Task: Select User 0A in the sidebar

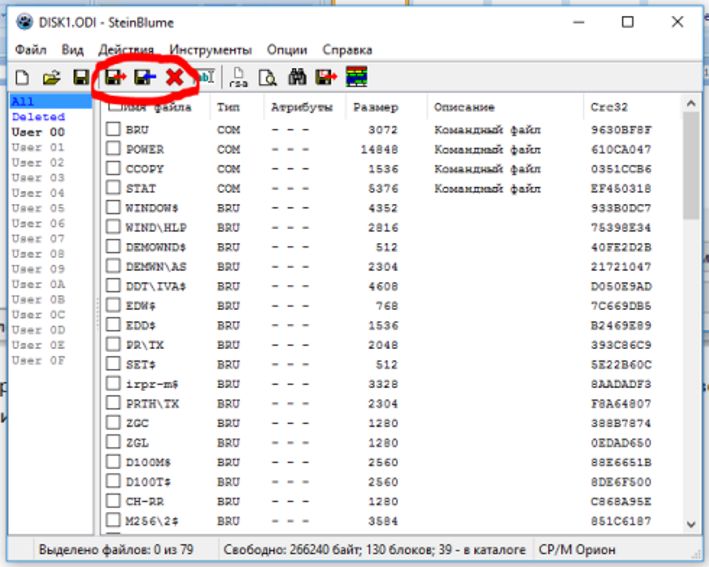Action: pos(38,284)
